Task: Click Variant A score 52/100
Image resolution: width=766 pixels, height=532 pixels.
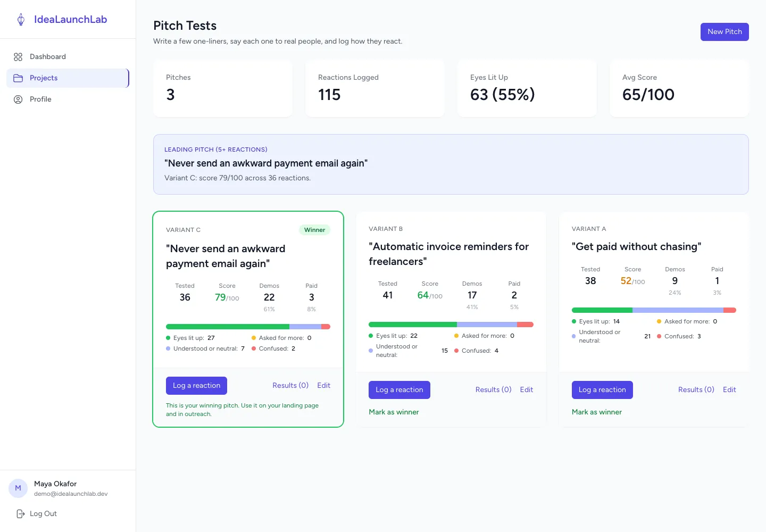Action: click(632, 281)
